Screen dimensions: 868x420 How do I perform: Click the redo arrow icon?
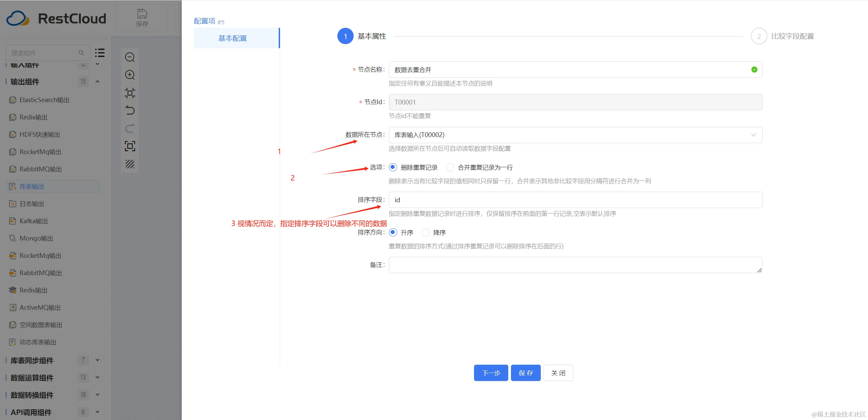[130, 128]
